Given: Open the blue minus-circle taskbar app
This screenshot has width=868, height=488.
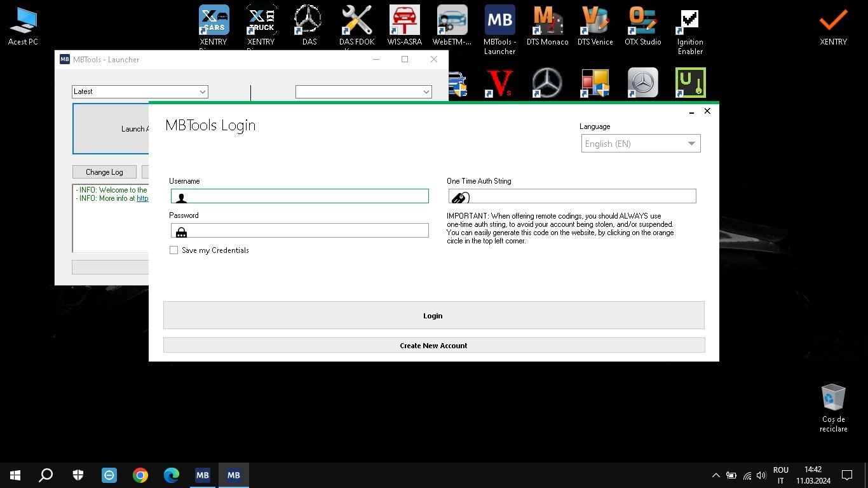Looking at the screenshot, I should pyautogui.click(x=109, y=475).
